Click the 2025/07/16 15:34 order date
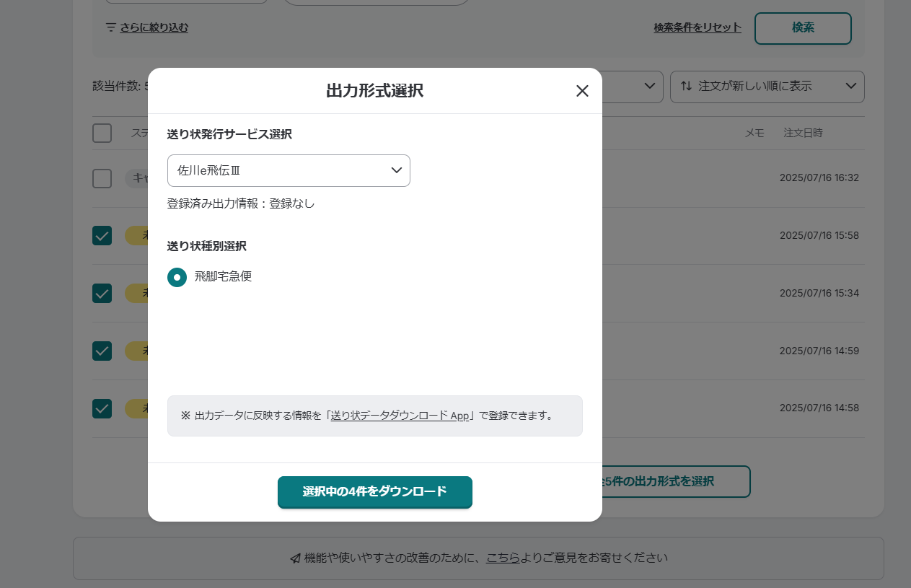Screen dimensions: 911x588 [819, 293]
